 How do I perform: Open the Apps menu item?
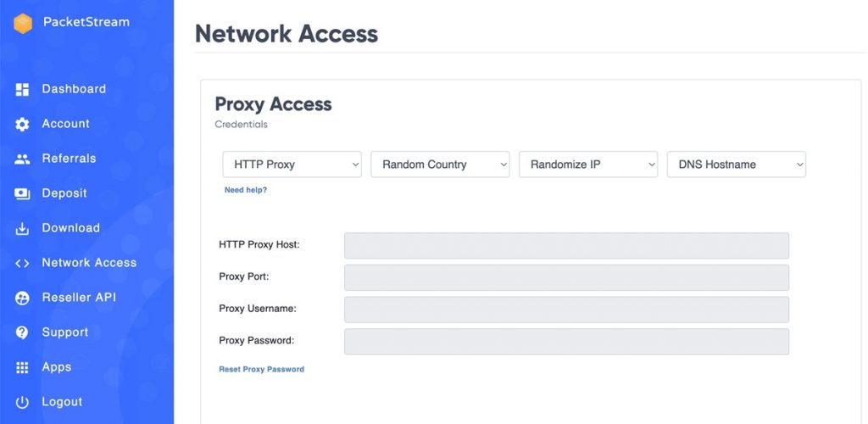[56, 367]
